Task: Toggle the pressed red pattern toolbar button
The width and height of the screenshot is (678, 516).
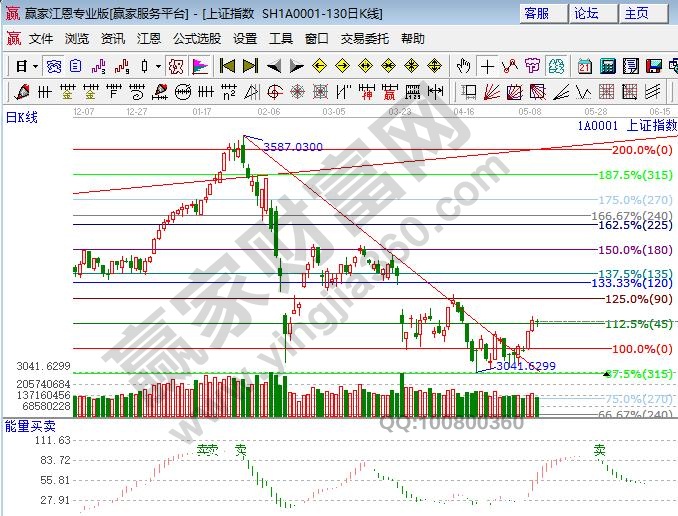Action: click(x=175, y=66)
